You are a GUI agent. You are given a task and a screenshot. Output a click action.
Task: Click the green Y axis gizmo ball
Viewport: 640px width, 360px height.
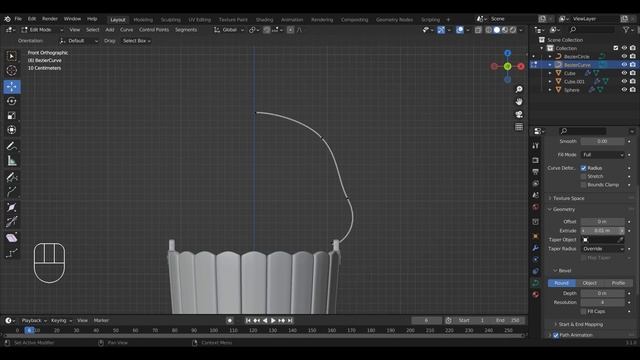(507, 66)
